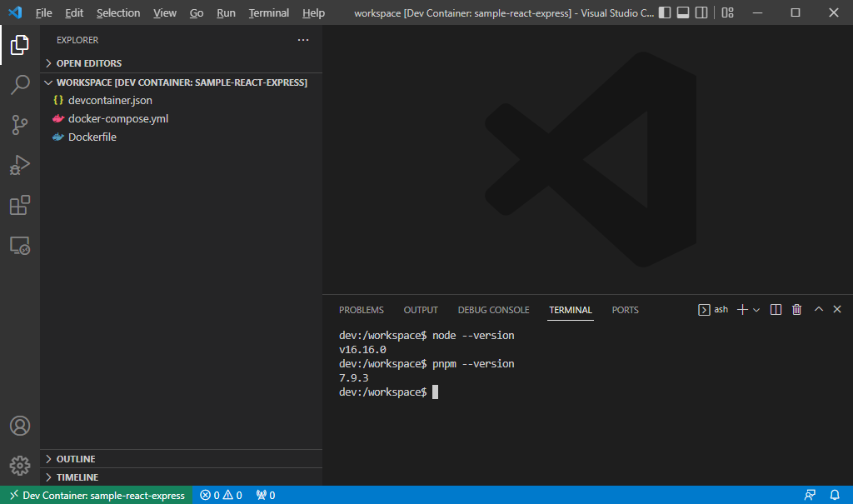Image resolution: width=853 pixels, height=504 pixels.
Task: Open the Remote Explorer view
Action: tap(20, 246)
